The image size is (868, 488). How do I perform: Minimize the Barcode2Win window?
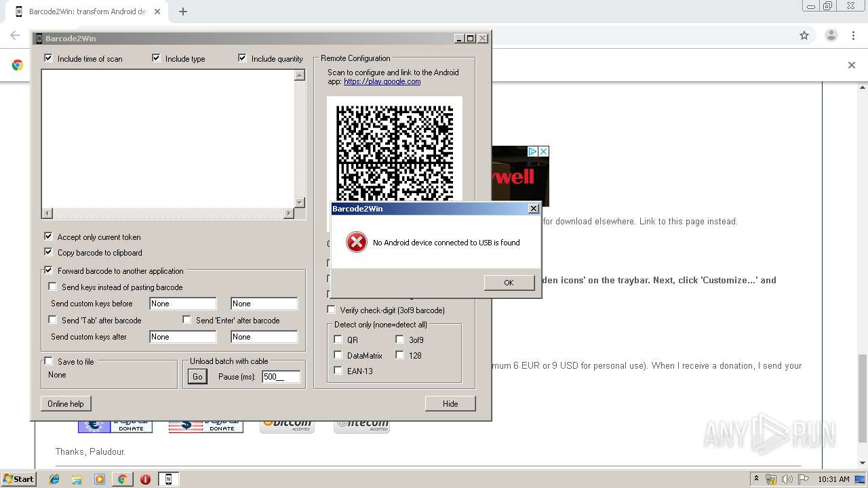pos(459,39)
